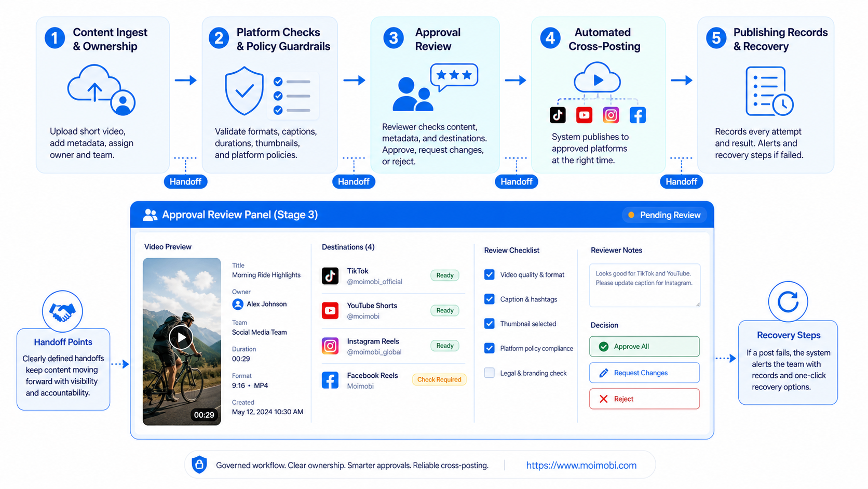Click the reviewers with star rating icon
The image size is (868, 489).
[435, 87]
